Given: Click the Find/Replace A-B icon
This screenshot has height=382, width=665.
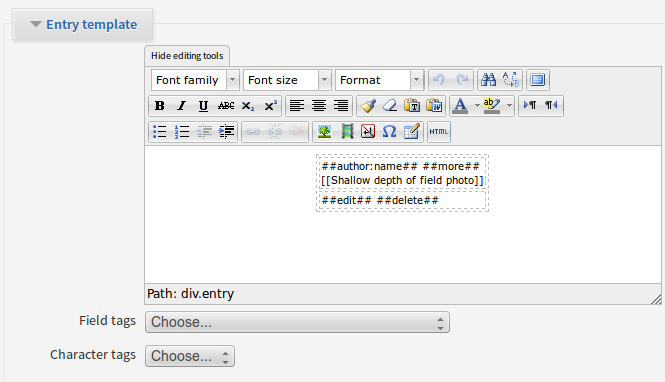Looking at the screenshot, I should coord(511,80).
